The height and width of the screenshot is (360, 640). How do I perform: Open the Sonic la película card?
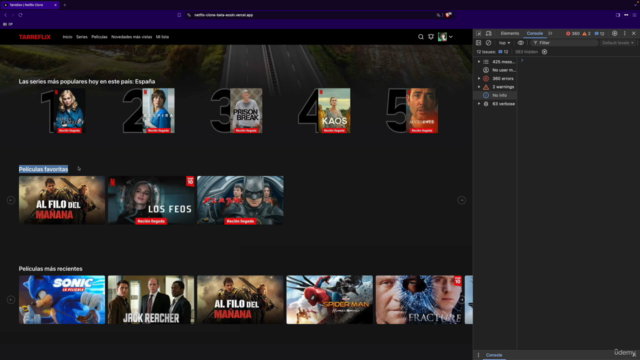point(62,300)
